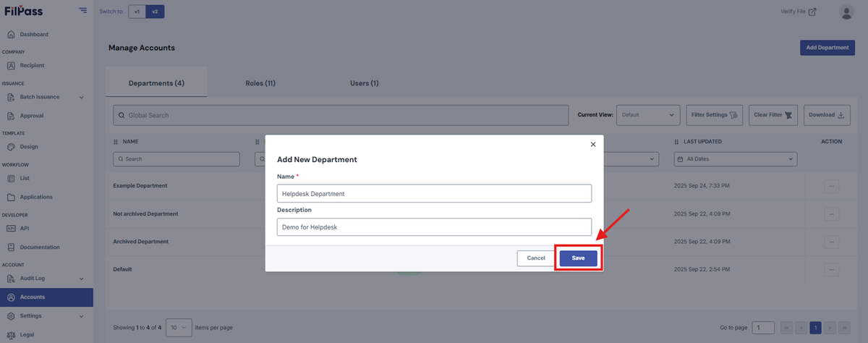The height and width of the screenshot is (343, 868).
Task: Cancel the Add New Department dialog
Action: pyautogui.click(x=536, y=258)
